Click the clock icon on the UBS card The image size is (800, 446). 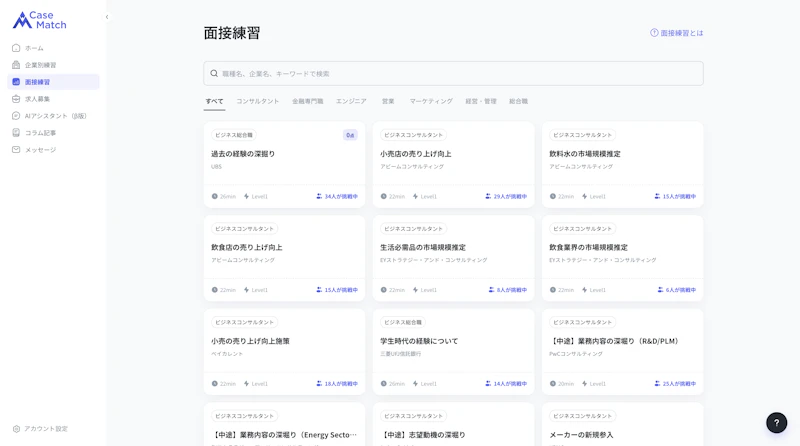[215, 196]
